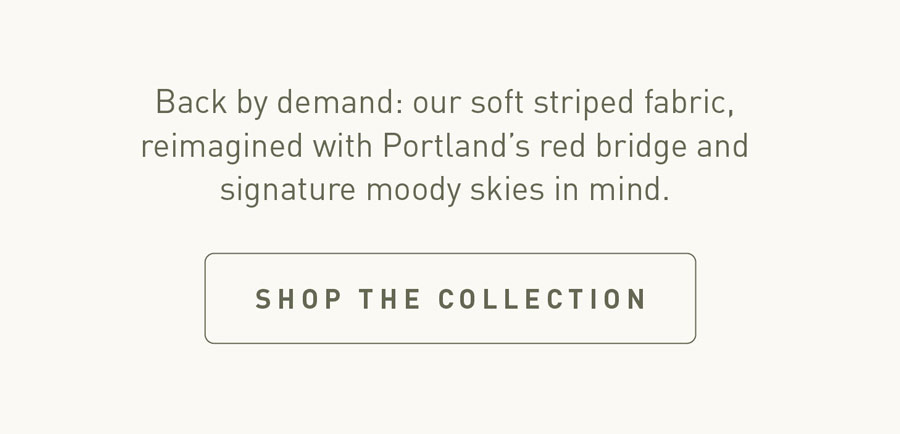The image size is (900, 434).
Task: Click the word THE inside the button
Action: pyautogui.click(x=390, y=299)
